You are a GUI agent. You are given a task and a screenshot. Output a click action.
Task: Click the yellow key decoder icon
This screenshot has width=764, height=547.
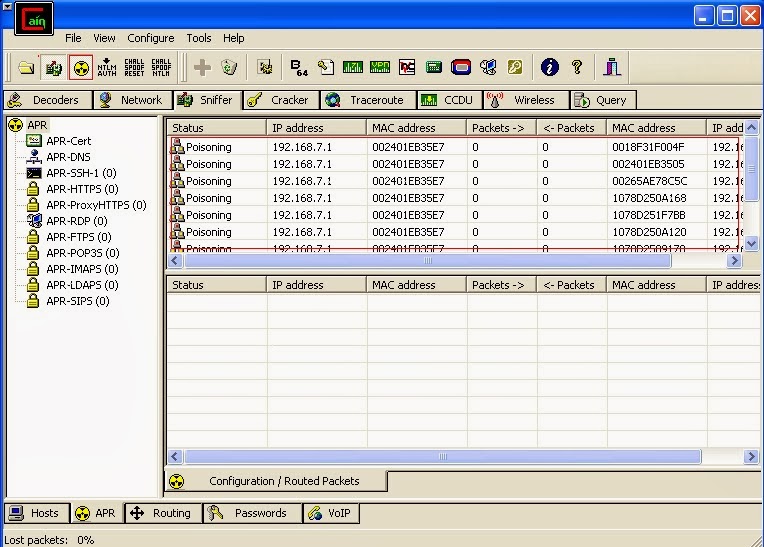[515, 67]
